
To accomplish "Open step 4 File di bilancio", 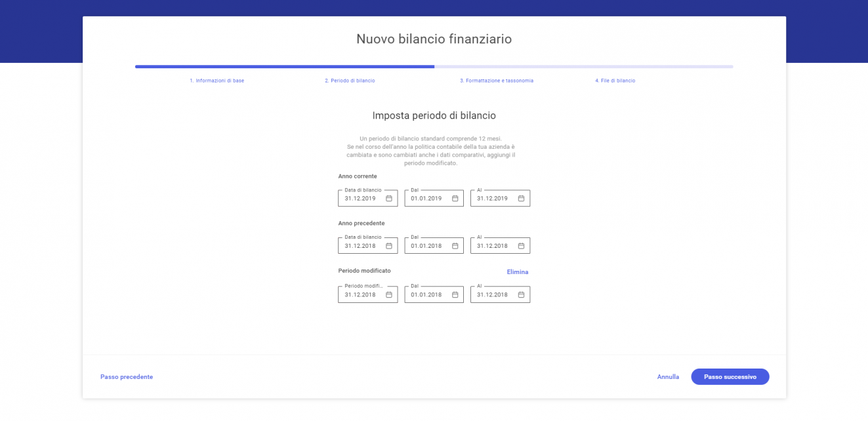I will click(615, 81).
